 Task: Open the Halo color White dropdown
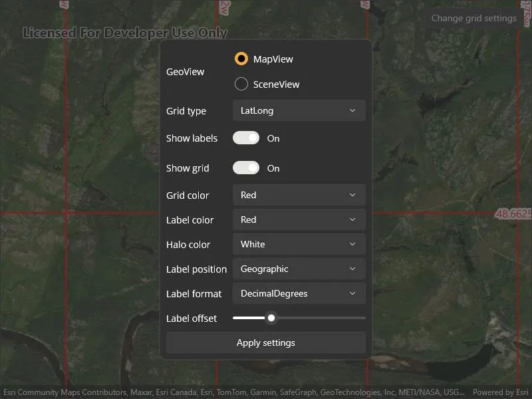[x=299, y=244]
